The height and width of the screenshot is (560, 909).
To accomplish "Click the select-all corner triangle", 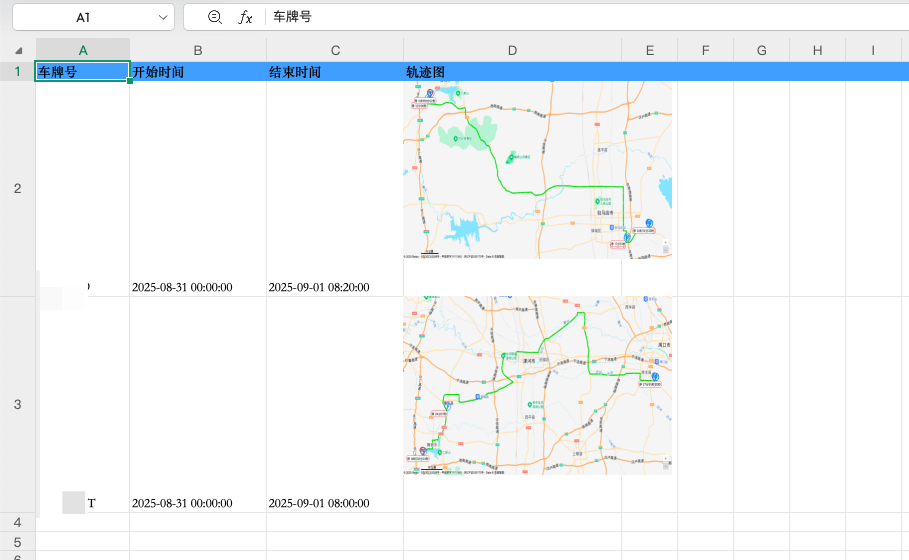I will pyautogui.click(x=19, y=50).
